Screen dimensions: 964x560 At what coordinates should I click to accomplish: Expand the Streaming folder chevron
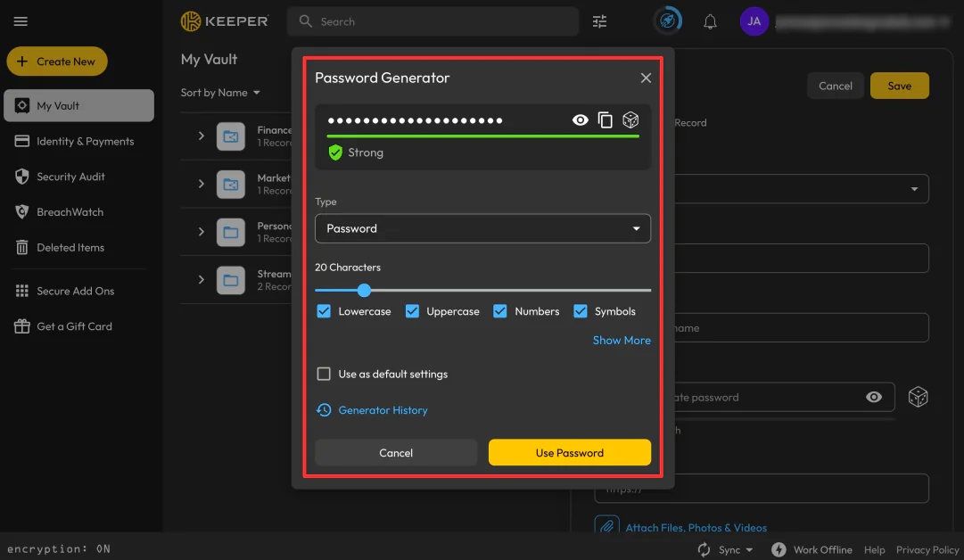(x=201, y=280)
